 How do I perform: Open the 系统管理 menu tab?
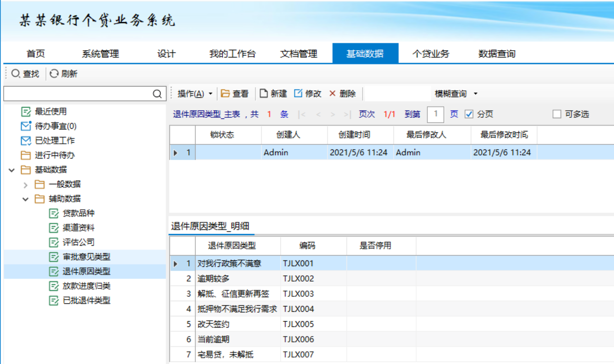tap(100, 53)
